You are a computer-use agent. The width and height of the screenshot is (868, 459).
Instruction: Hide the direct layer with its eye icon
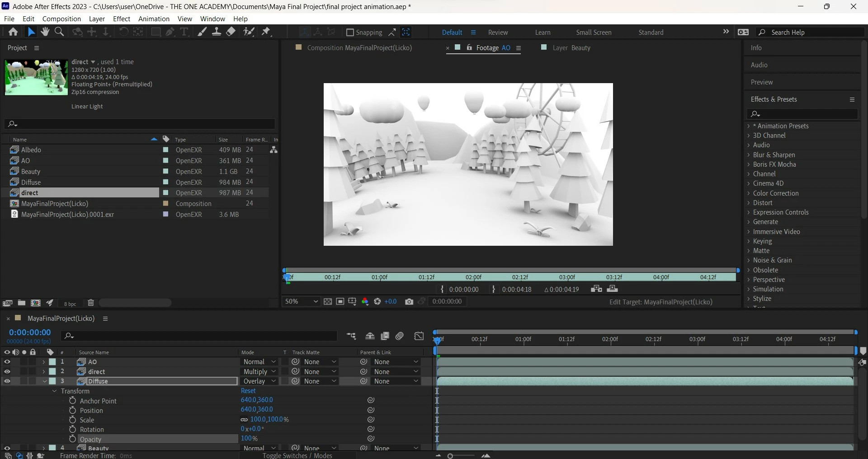7,372
